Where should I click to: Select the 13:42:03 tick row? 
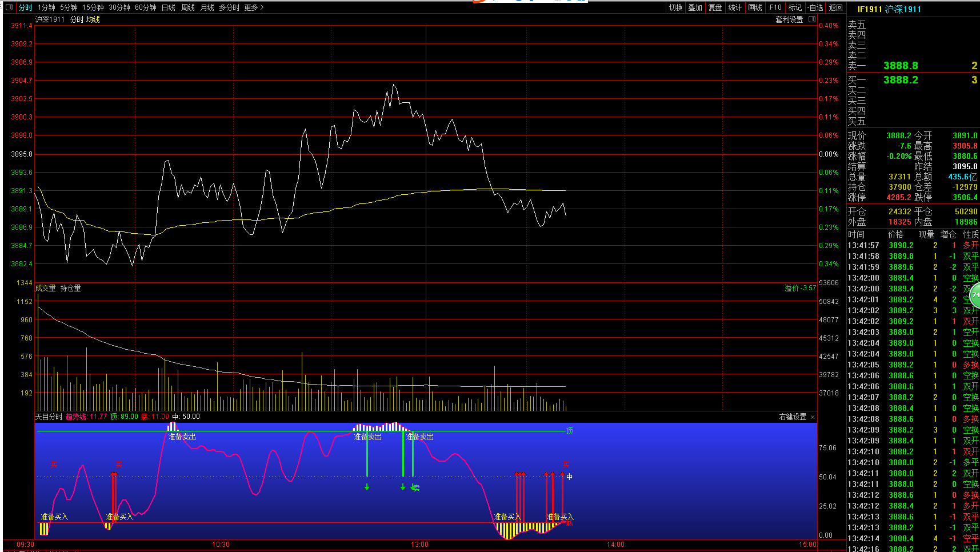coord(913,332)
